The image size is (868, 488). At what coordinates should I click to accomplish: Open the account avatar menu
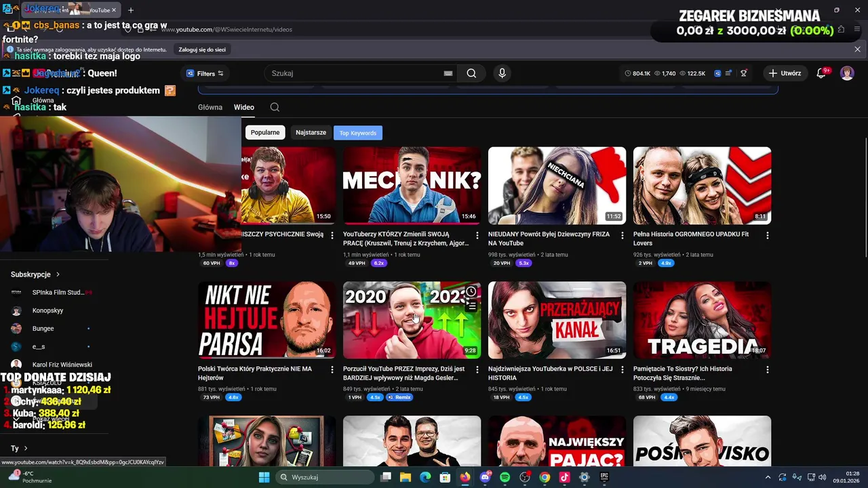click(847, 73)
